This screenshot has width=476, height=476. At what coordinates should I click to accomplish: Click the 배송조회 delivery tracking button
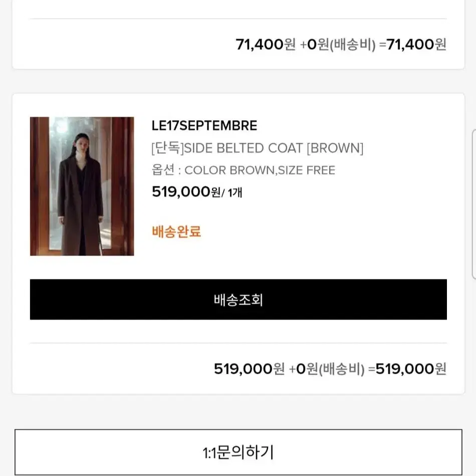(x=239, y=299)
